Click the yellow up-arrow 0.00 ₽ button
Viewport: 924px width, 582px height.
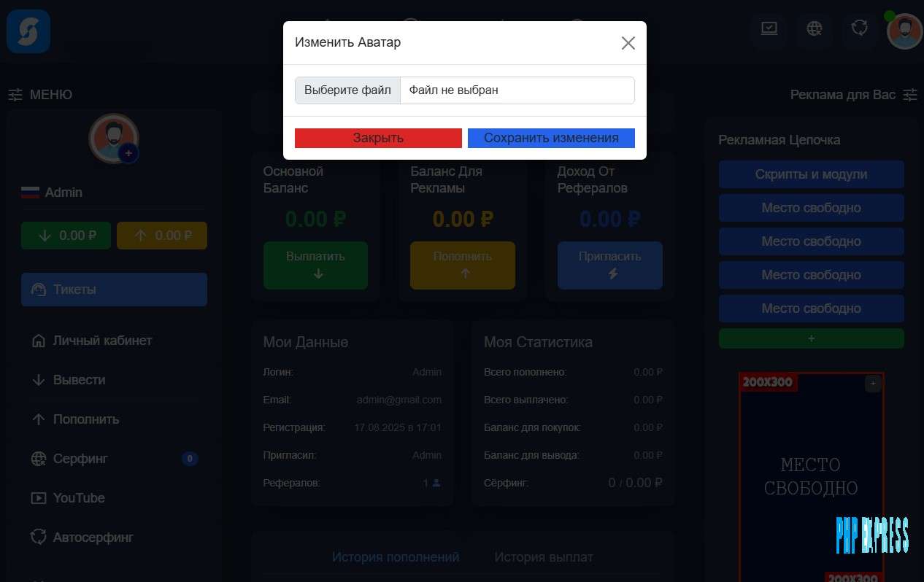[x=162, y=236]
